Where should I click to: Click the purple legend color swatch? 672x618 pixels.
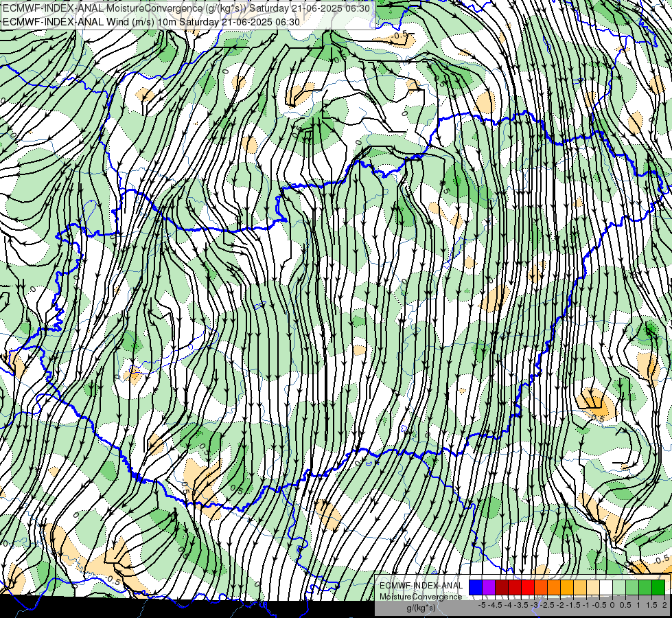[x=489, y=587]
